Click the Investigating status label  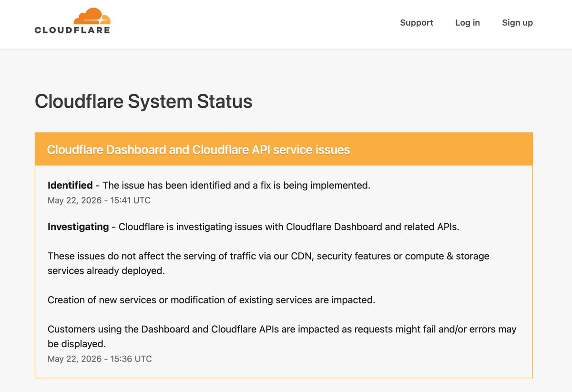click(x=78, y=227)
